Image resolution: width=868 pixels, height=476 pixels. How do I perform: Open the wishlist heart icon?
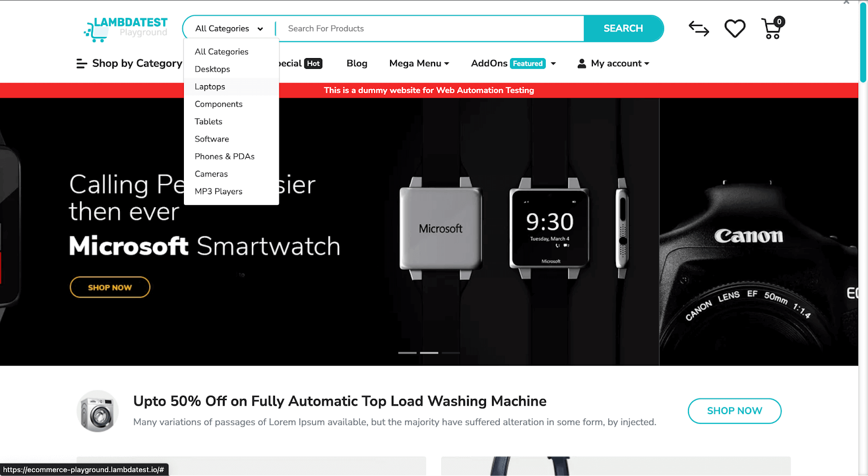click(735, 28)
